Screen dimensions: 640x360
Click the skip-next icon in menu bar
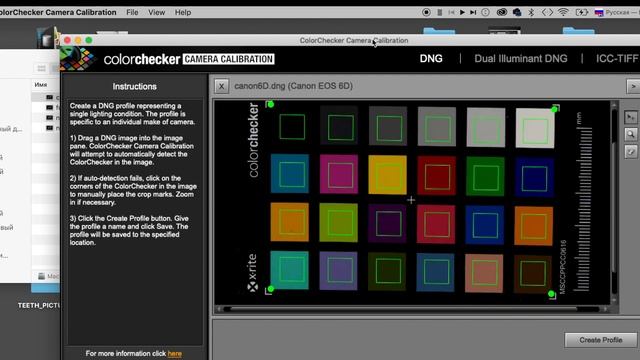click(x=473, y=12)
